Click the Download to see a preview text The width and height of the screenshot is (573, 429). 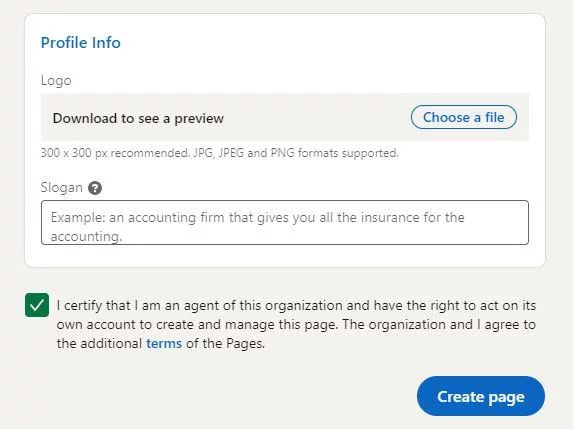coord(138,118)
